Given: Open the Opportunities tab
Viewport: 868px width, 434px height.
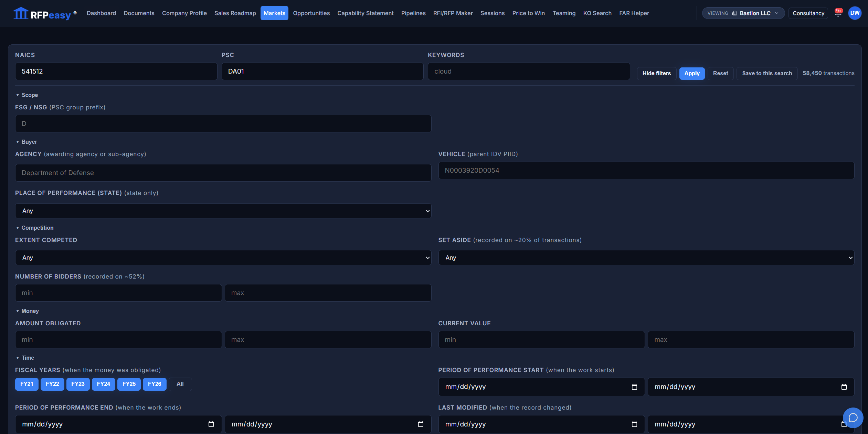Looking at the screenshot, I should click(x=311, y=13).
